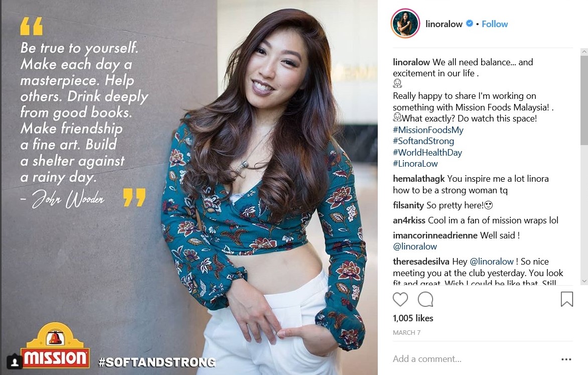Click the scroll-up arrow in comments
588x375 pixels.
coord(584,52)
